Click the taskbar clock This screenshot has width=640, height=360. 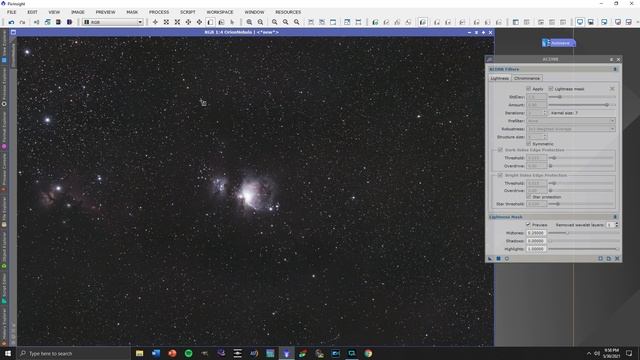tap(611, 353)
